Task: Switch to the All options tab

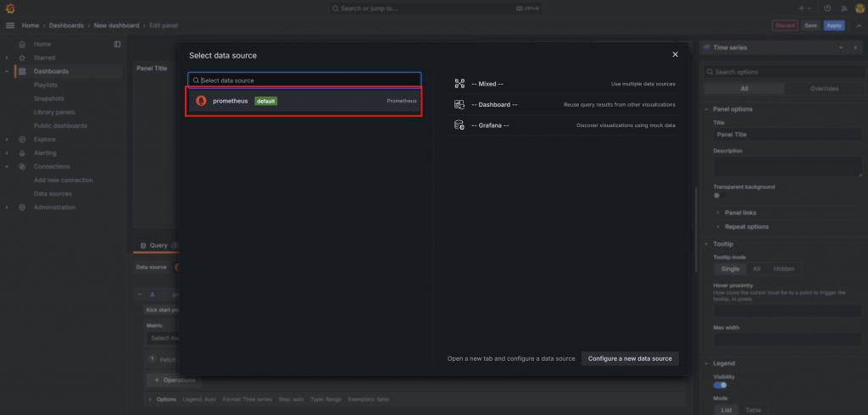Action: point(744,89)
